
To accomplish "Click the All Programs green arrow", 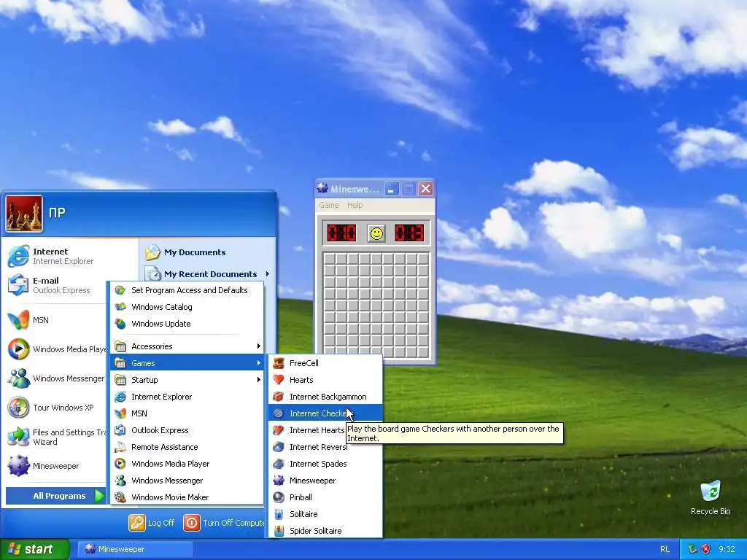I will coord(98,496).
